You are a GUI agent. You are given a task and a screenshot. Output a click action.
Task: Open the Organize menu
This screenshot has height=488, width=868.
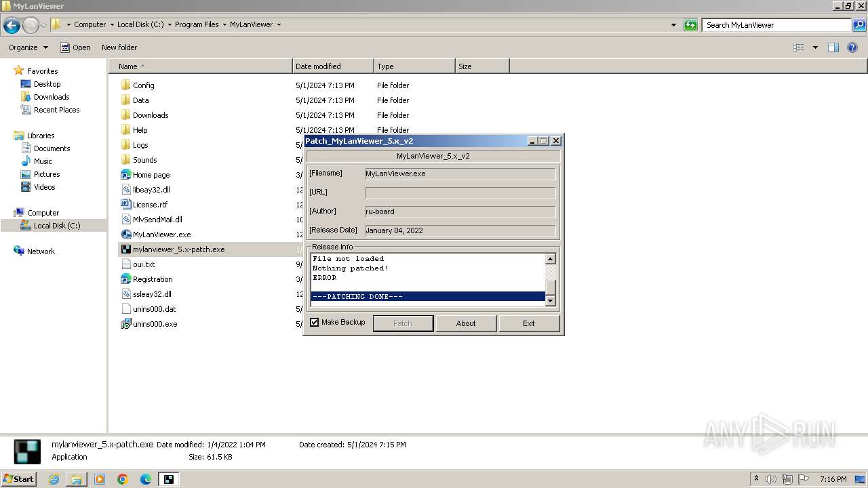(x=28, y=47)
